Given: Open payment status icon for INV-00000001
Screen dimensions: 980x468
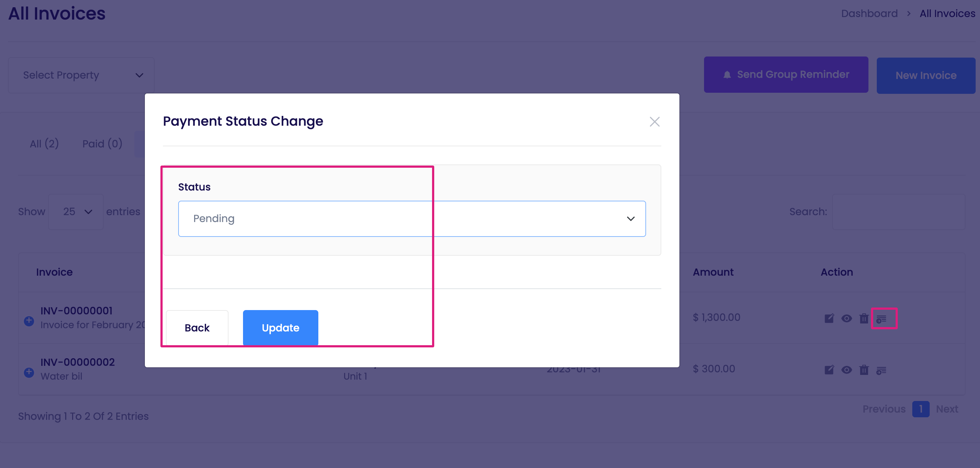Looking at the screenshot, I should coord(881,319).
